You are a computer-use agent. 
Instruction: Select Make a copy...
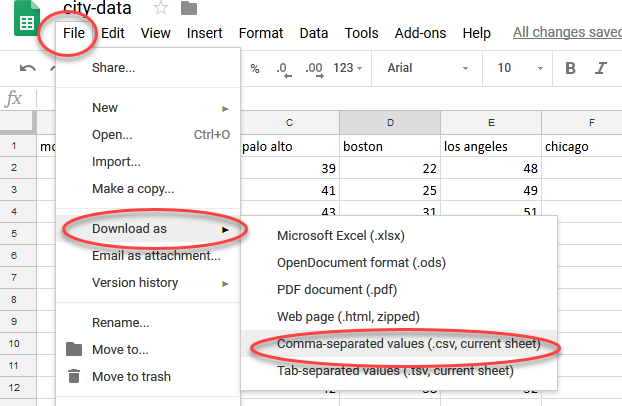[148, 189]
